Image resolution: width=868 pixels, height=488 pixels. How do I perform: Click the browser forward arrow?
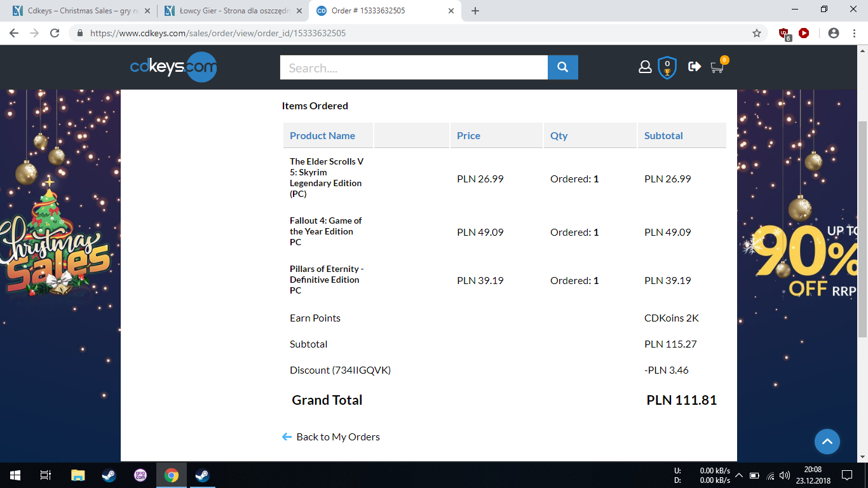tap(34, 33)
